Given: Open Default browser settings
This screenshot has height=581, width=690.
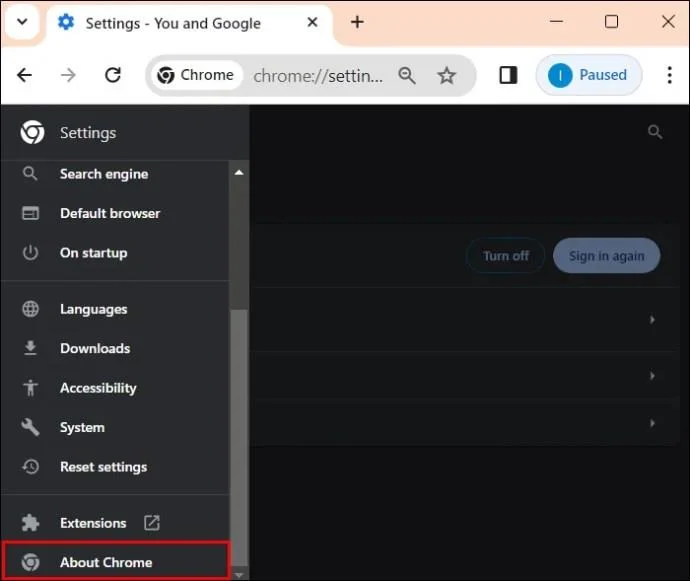Looking at the screenshot, I should coord(114,213).
